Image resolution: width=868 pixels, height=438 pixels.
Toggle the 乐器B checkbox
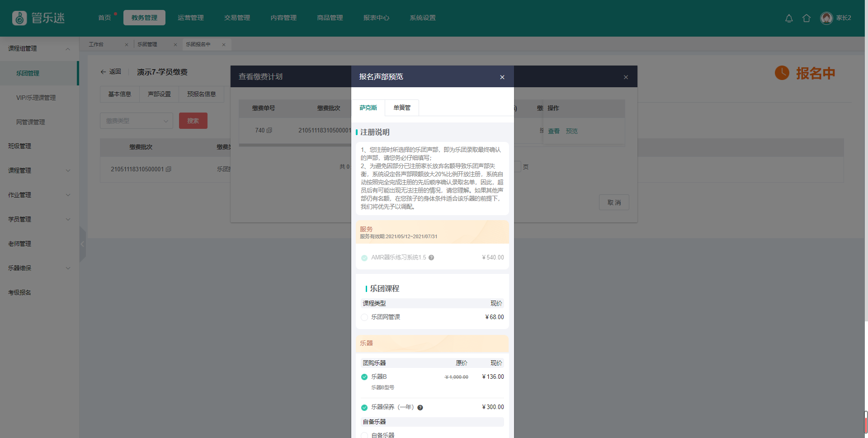click(364, 377)
